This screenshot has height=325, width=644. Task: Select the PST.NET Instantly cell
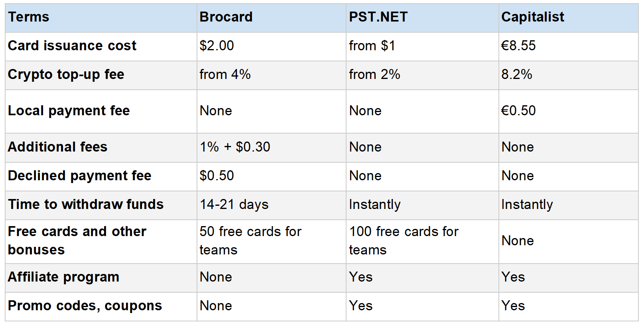coord(422,205)
